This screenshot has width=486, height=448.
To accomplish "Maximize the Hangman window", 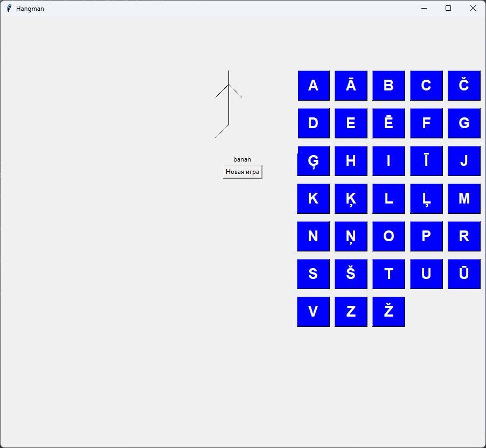I will tap(448, 9).
